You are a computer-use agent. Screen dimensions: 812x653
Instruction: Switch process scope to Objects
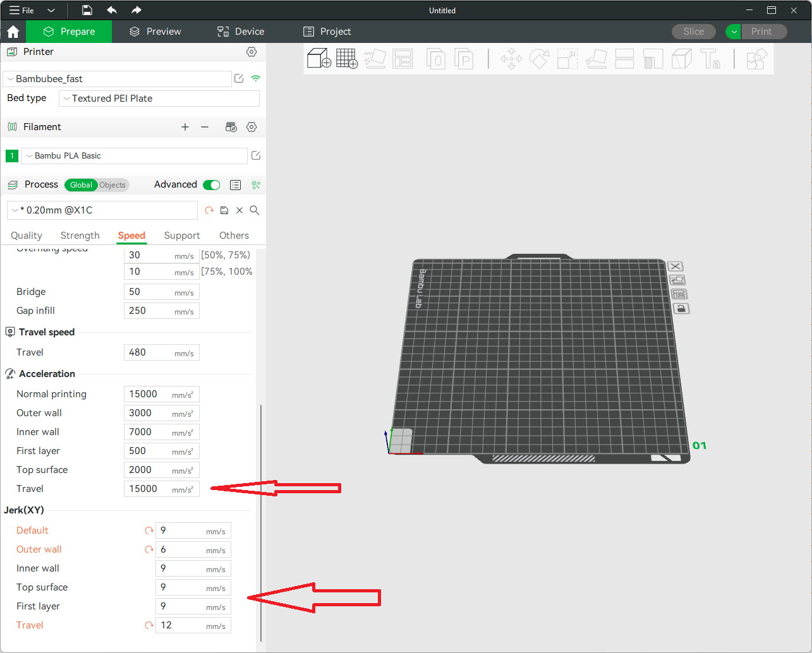[112, 185]
